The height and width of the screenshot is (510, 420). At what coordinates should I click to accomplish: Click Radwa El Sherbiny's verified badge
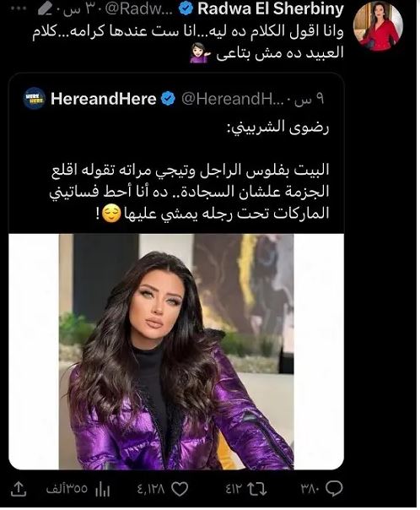[186, 9]
